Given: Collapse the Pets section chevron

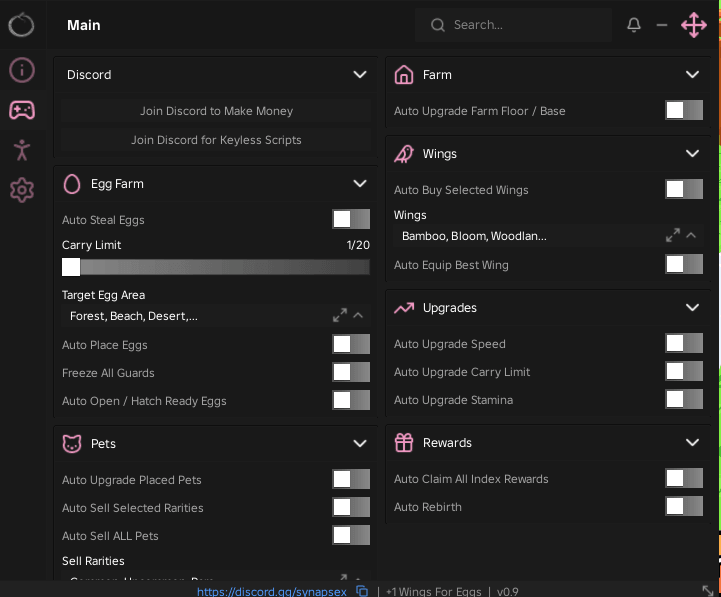Looking at the screenshot, I should [360, 444].
